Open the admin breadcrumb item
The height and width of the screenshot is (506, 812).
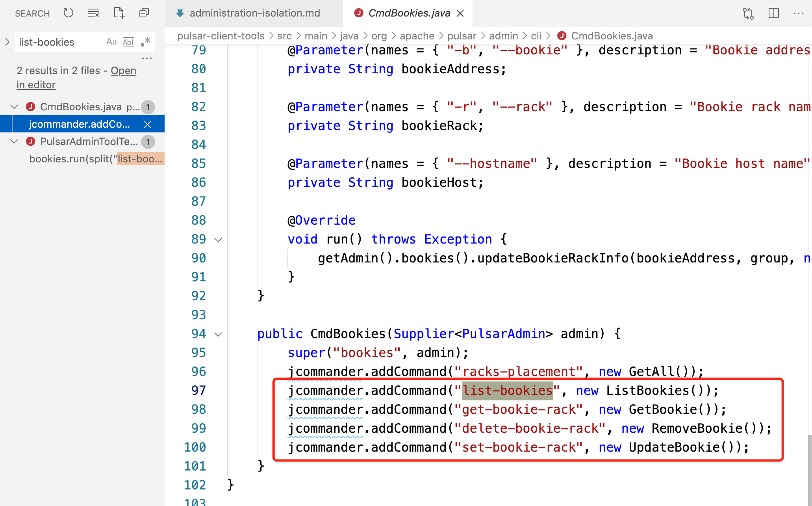tap(503, 35)
